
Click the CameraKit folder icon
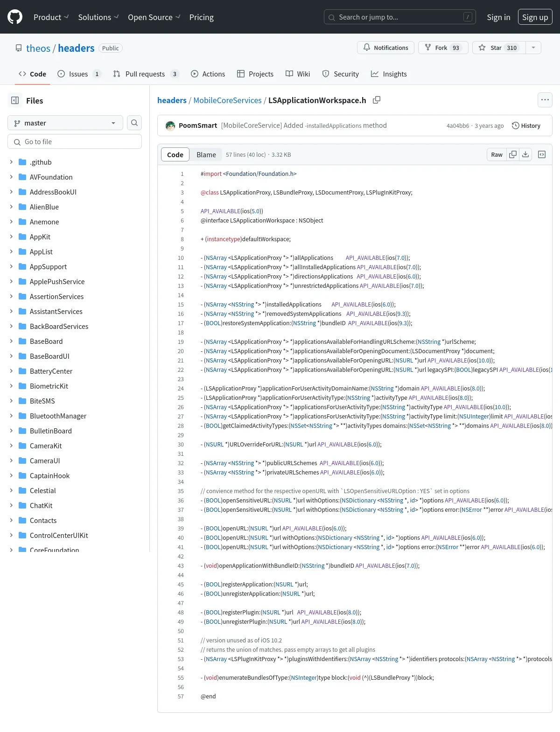point(22,446)
